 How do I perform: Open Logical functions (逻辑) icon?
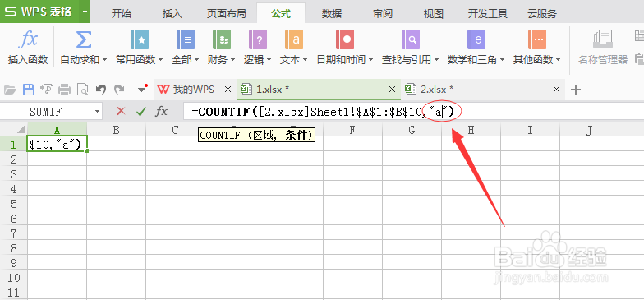pos(258,39)
